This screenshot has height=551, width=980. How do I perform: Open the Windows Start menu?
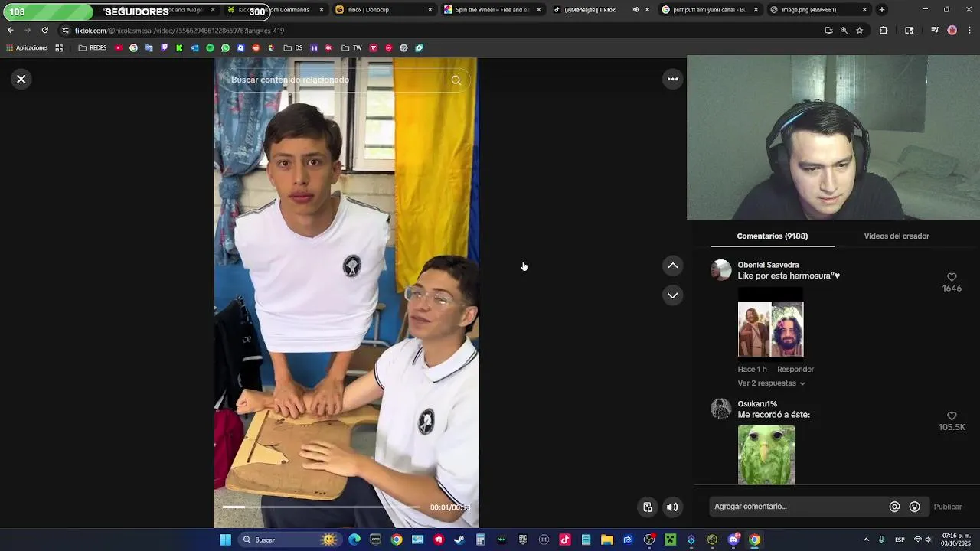point(225,540)
